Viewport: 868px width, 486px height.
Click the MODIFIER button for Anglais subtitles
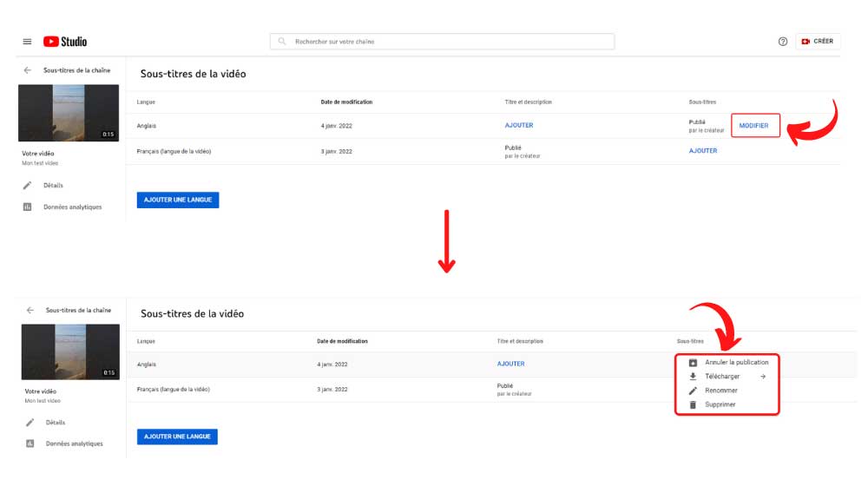click(x=755, y=126)
